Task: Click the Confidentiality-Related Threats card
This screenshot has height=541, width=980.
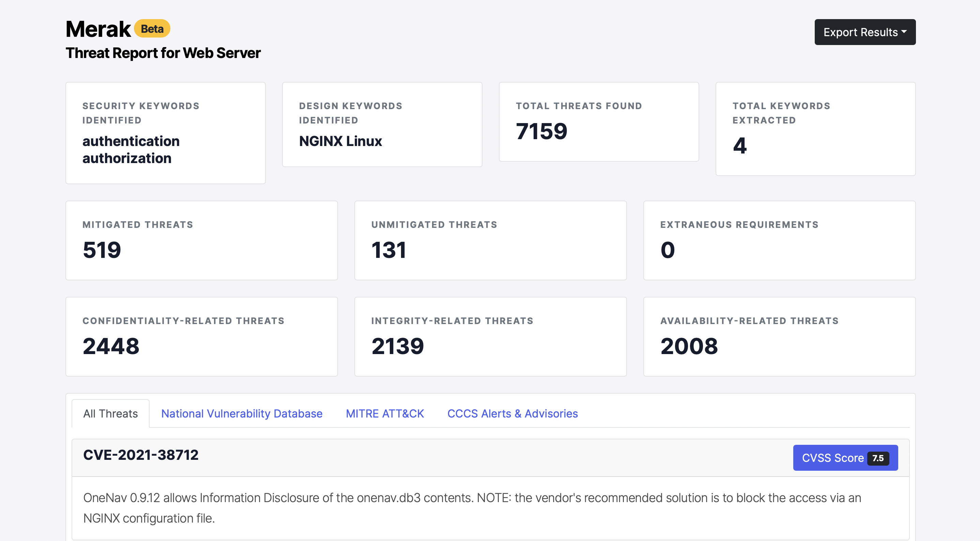Action: (201, 337)
